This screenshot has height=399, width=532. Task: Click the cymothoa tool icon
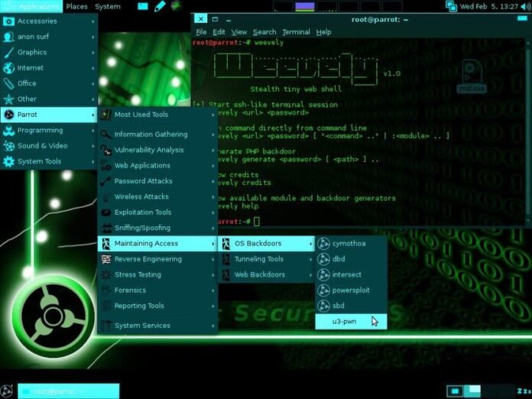coord(323,243)
